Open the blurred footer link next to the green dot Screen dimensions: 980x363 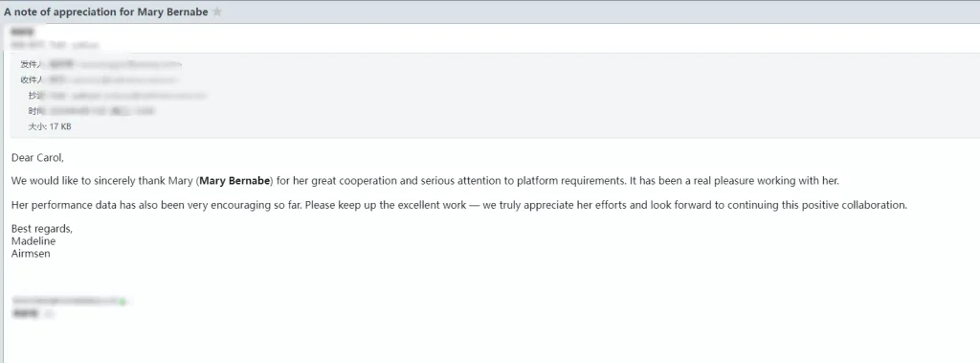pos(65,302)
